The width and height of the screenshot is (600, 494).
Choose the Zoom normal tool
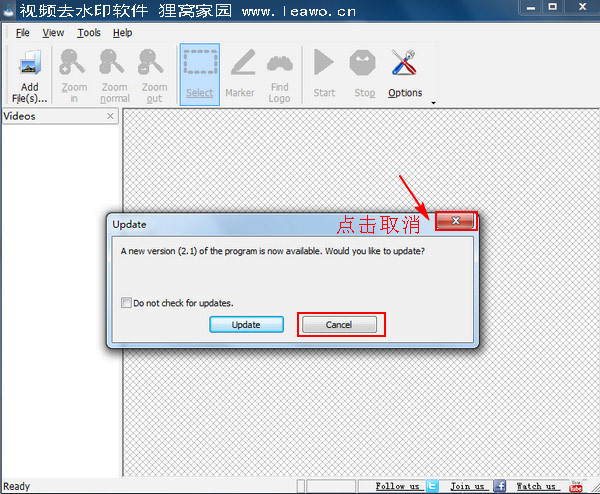(x=114, y=75)
